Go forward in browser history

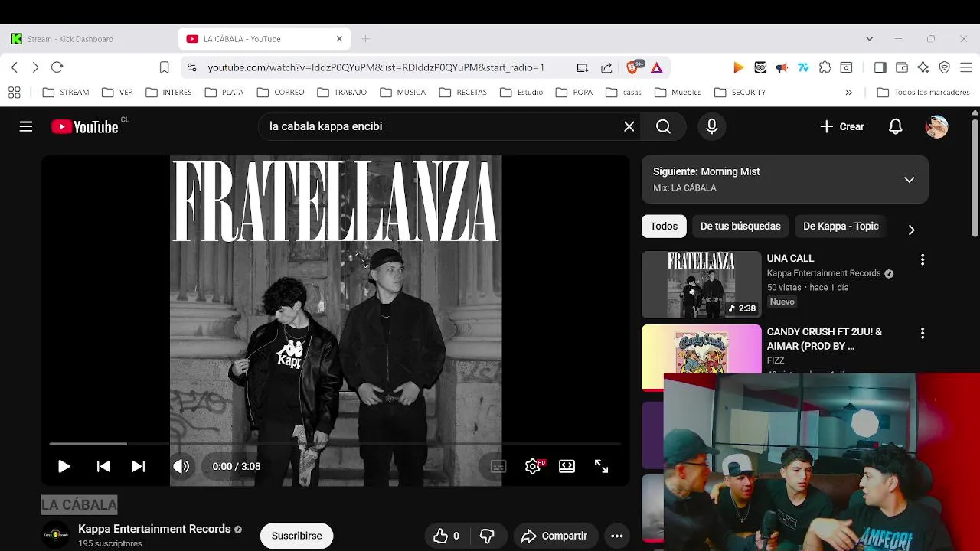pos(35,67)
